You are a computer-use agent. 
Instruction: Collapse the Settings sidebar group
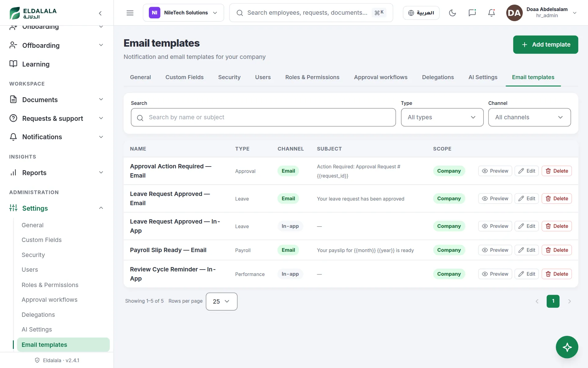point(57,208)
